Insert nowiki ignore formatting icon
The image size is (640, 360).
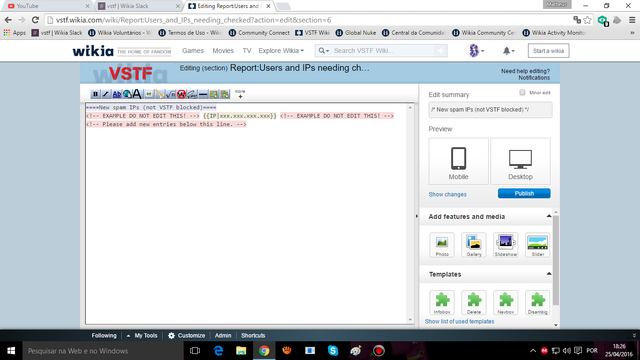(181, 94)
